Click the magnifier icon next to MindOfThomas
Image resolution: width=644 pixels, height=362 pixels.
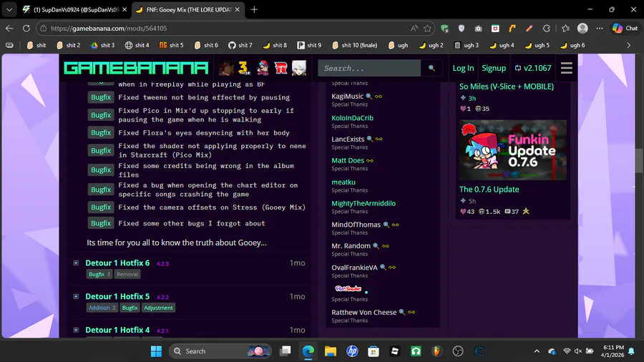tap(386, 225)
